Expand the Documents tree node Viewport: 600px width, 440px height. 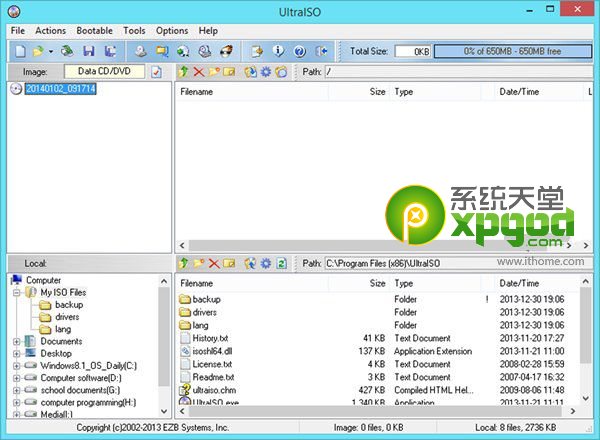coord(16,341)
